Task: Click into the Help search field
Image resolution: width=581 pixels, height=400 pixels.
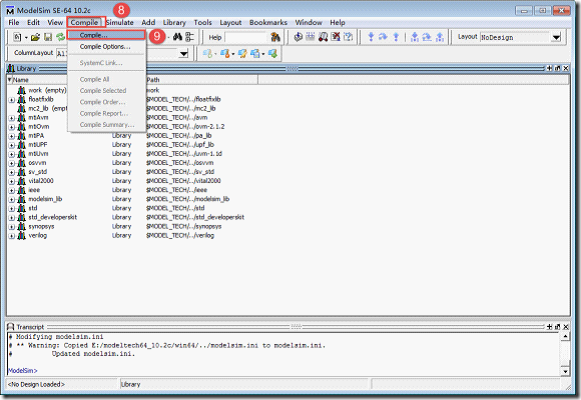Action: (x=246, y=37)
